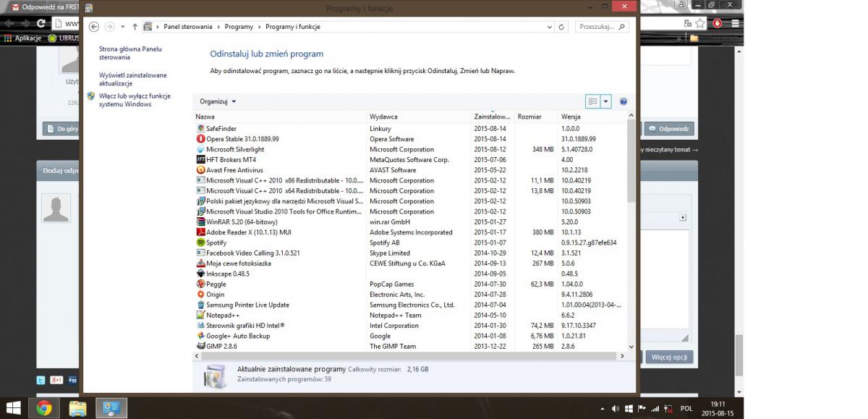Click the Do góry button on webpage

point(61,130)
